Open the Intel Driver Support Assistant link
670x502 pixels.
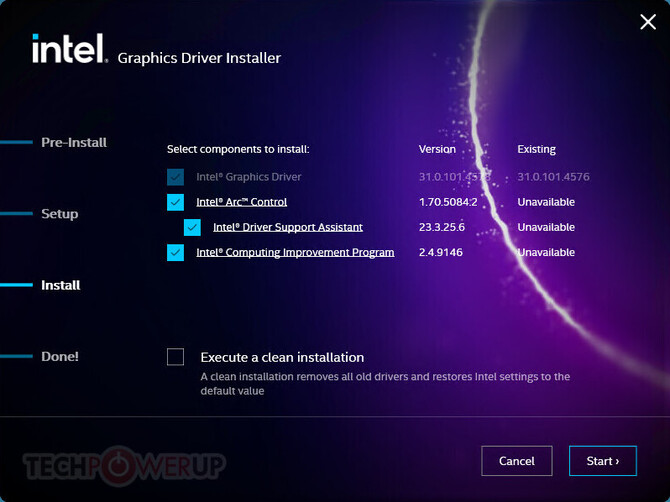(x=288, y=227)
